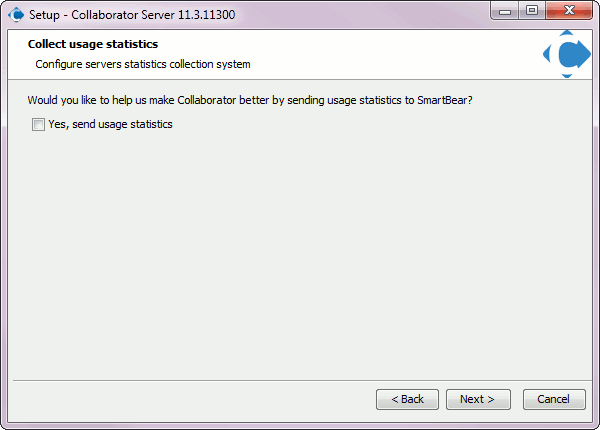Click the question text about helping SmartBear
This screenshot has height=430, width=600.
click(250, 100)
